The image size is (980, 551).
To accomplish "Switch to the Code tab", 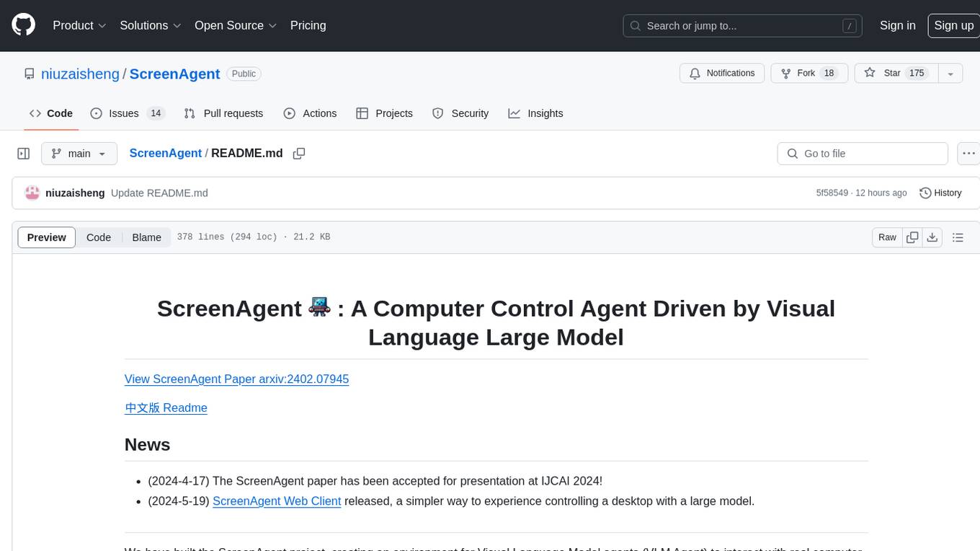I will coord(51,113).
